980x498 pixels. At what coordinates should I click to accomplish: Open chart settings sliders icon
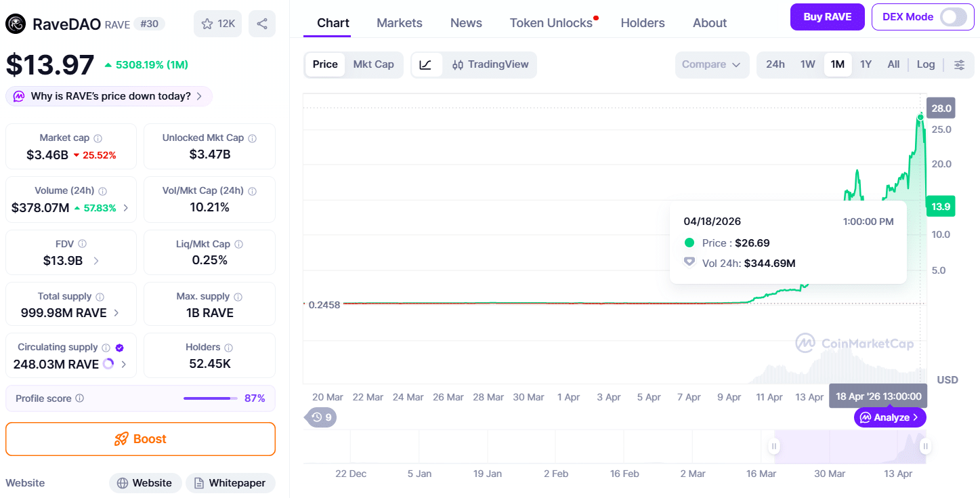coord(959,65)
